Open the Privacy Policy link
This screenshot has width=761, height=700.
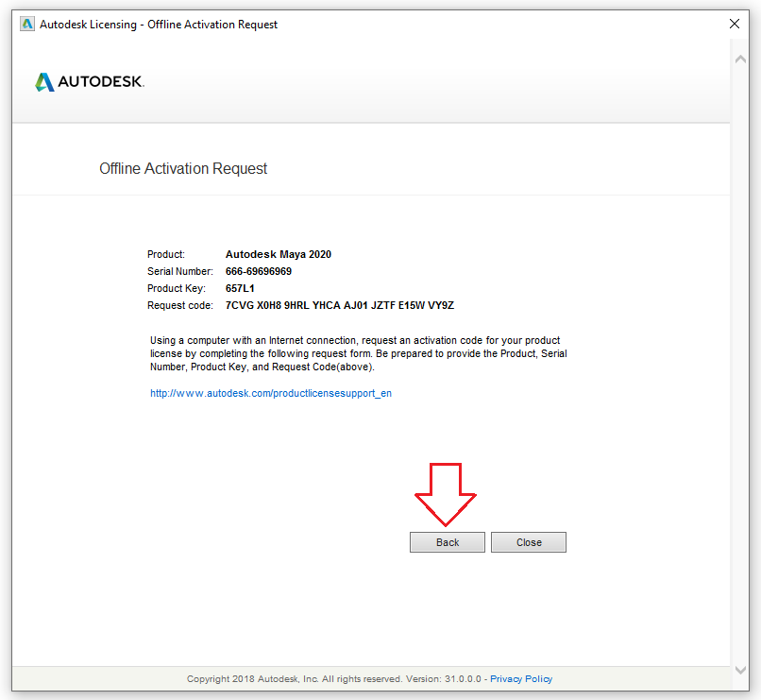(521, 678)
